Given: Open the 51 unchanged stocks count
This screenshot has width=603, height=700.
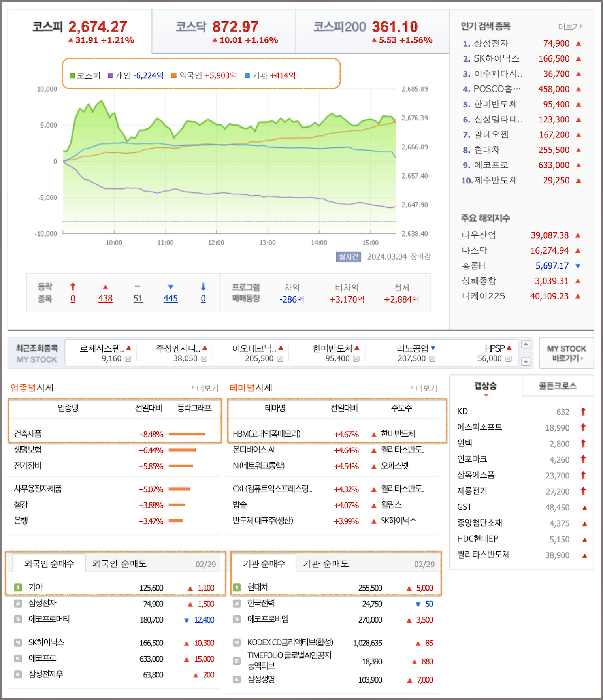Looking at the screenshot, I should pyautogui.click(x=138, y=299).
